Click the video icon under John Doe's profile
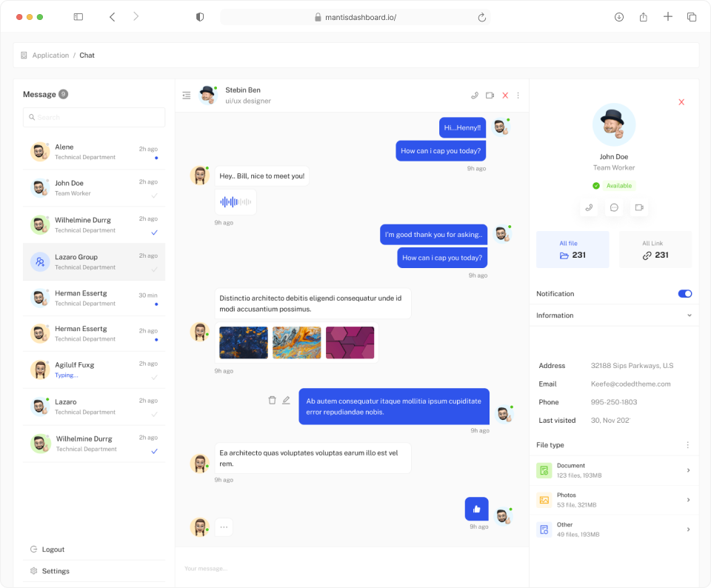Screen dimensions: 711x588 [638, 207]
